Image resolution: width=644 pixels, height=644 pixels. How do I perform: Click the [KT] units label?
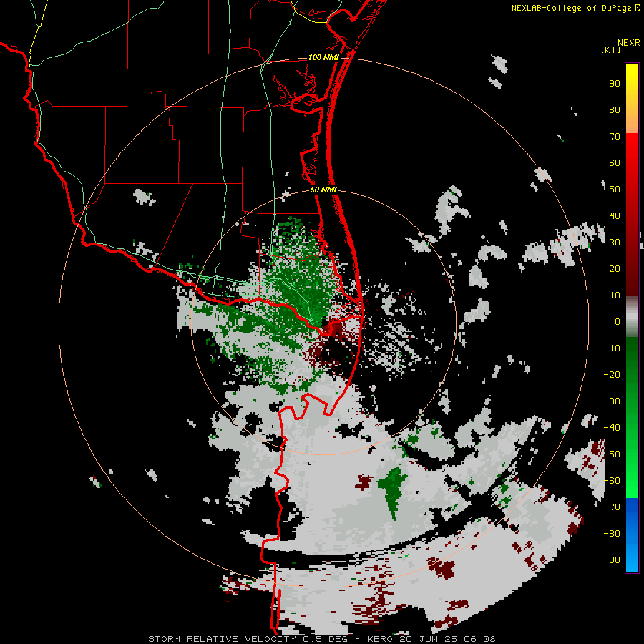[x=610, y=49]
